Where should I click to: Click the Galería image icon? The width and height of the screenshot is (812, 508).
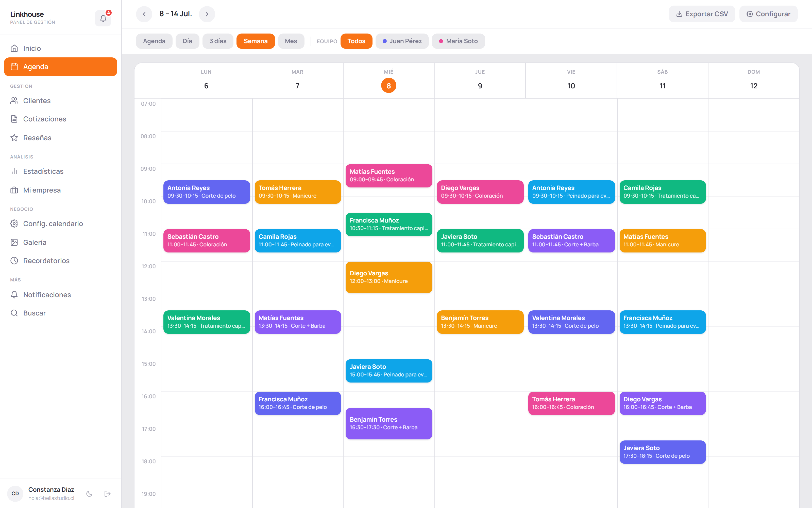[14, 242]
